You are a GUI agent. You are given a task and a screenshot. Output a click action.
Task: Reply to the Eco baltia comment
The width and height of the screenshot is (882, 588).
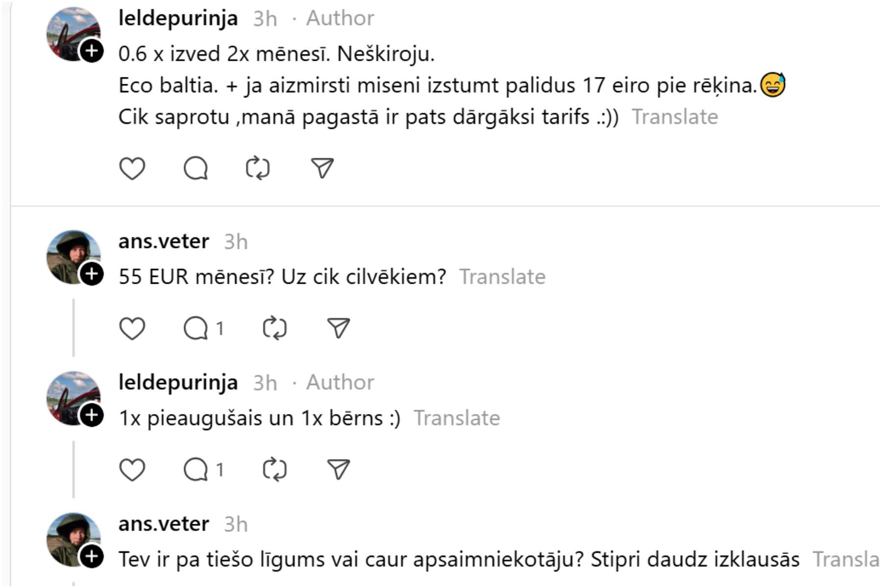196,169
